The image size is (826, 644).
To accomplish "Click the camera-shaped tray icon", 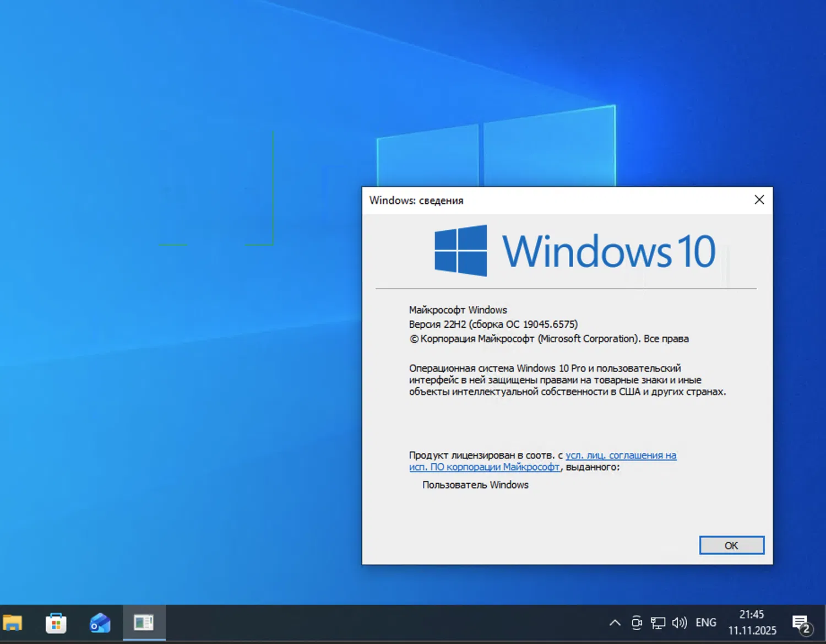I will pos(637,623).
